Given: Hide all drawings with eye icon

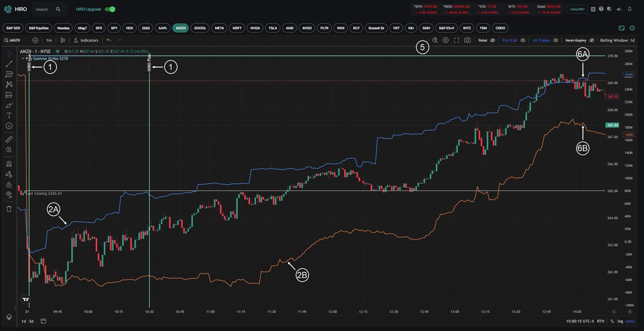Looking at the screenshot, I should point(9,194).
